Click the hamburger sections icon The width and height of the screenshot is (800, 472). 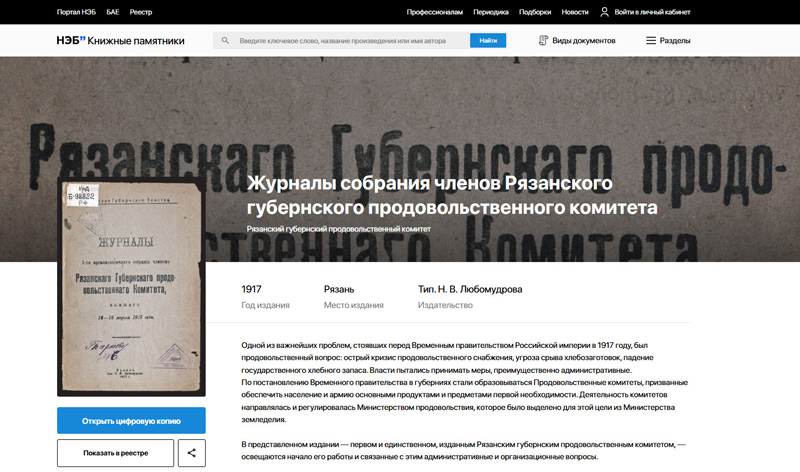[x=651, y=40]
